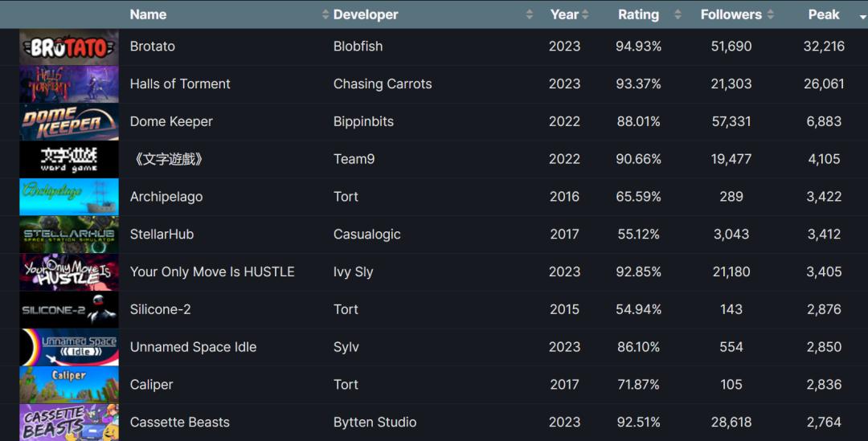
Task: Open the Bytten Studio developer link
Action: 375,423
